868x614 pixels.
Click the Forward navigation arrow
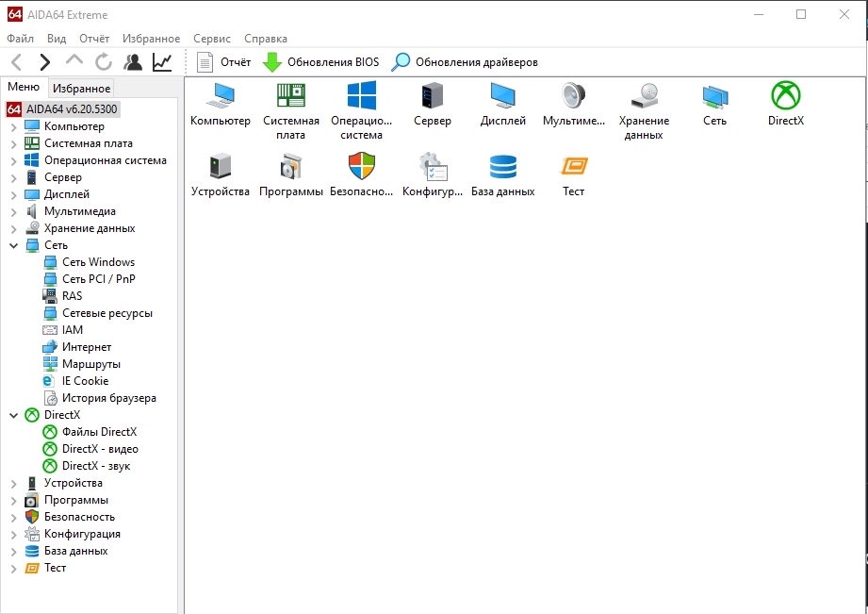(x=45, y=62)
